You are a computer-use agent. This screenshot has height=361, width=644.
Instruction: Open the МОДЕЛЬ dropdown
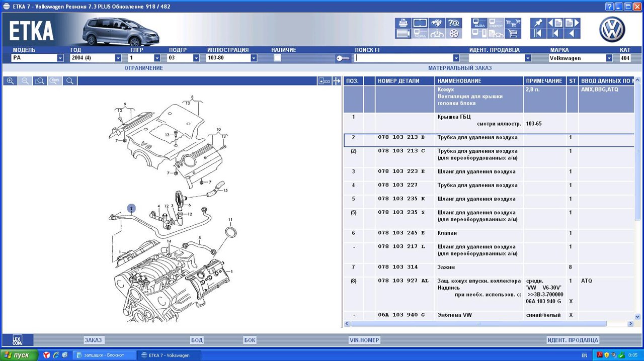click(60, 58)
